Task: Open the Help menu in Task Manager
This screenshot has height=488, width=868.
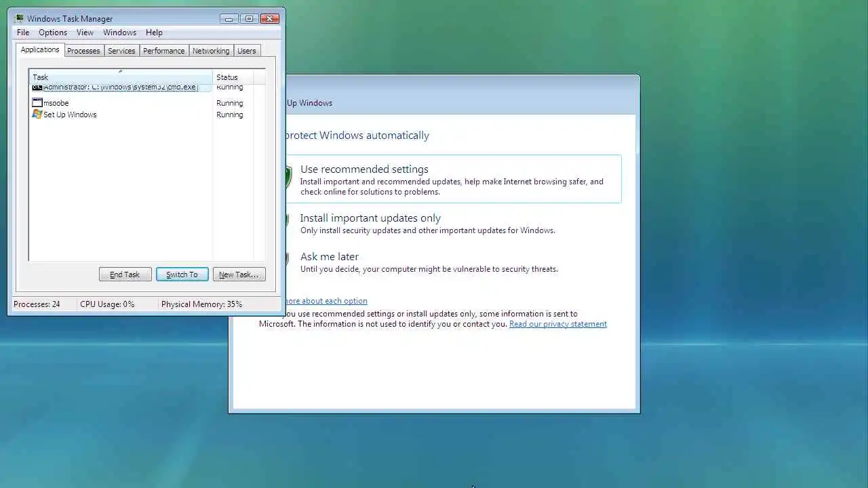Action: [x=154, y=33]
